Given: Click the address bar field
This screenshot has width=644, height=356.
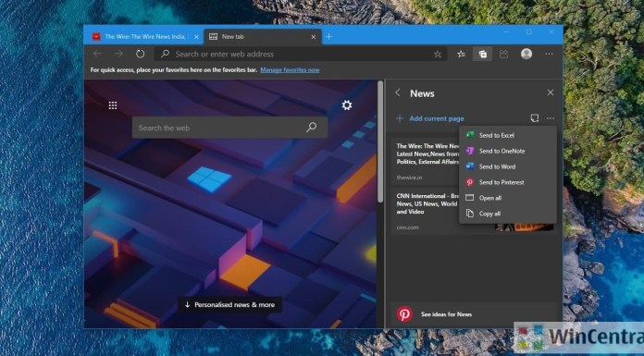Looking at the screenshot, I should pyautogui.click(x=300, y=54).
